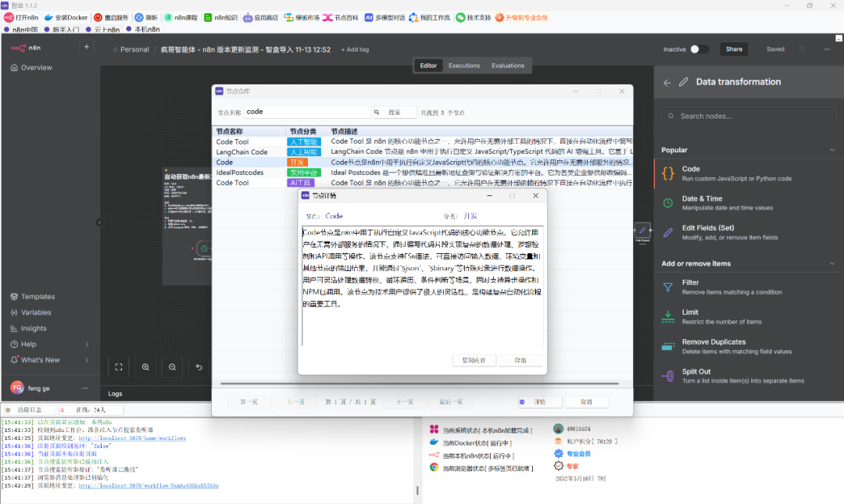This screenshot has height=504, width=844.
Task: Open 应用商店 robot icon
Action: [248, 18]
